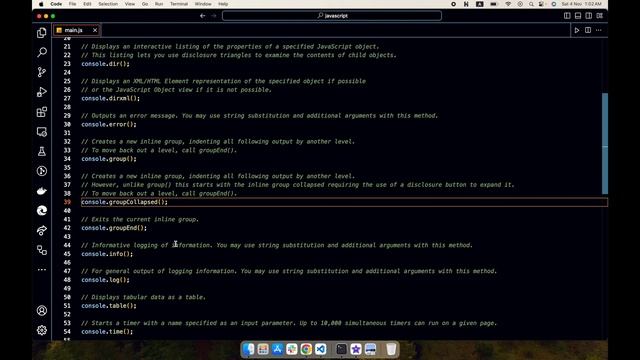Open Trash in the Dock
640x360 pixels.
[x=391, y=349]
